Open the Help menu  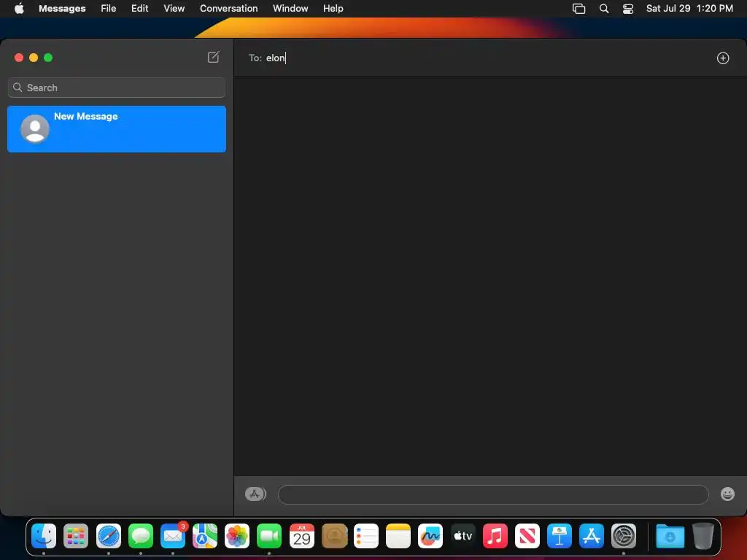point(333,9)
